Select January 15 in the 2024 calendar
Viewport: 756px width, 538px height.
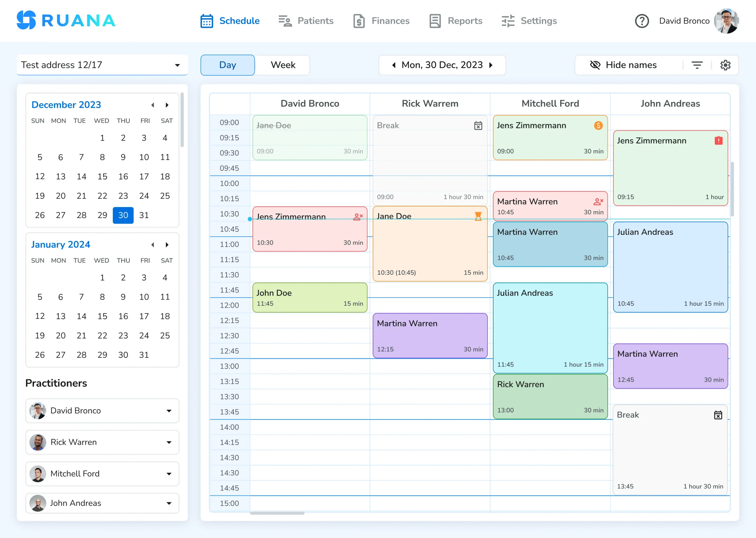tap(102, 316)
